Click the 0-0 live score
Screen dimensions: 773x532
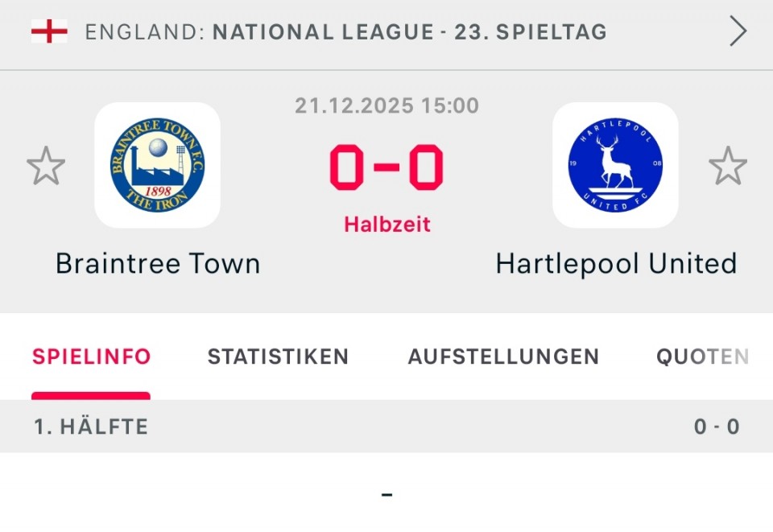[386, 167]
